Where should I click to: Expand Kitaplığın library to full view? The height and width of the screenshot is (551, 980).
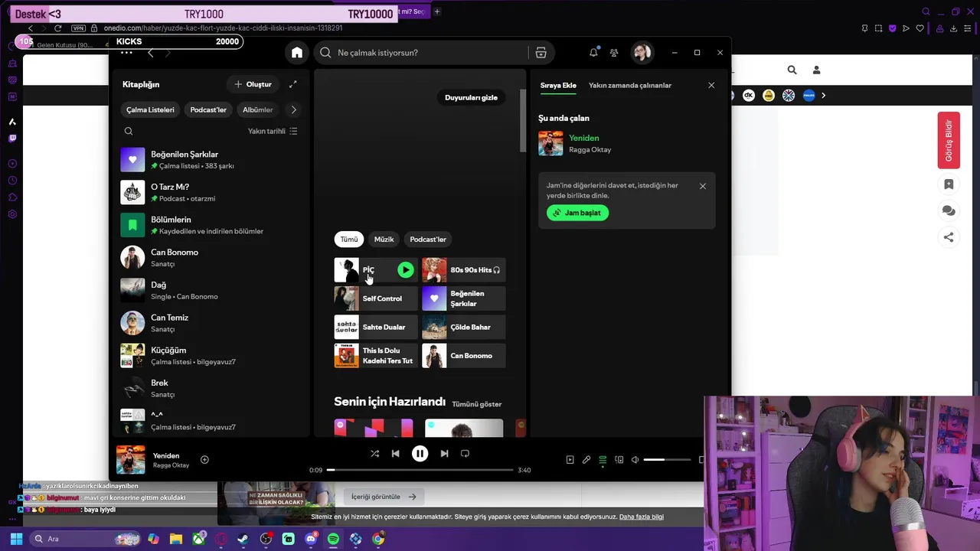coord(292,84)
